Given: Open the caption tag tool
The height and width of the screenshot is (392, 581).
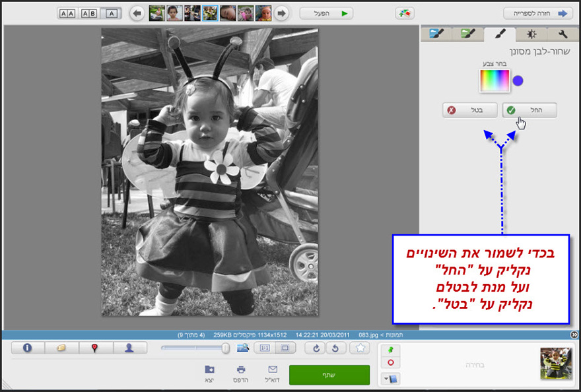Looking at the screenshot, I should coord(62,348).
